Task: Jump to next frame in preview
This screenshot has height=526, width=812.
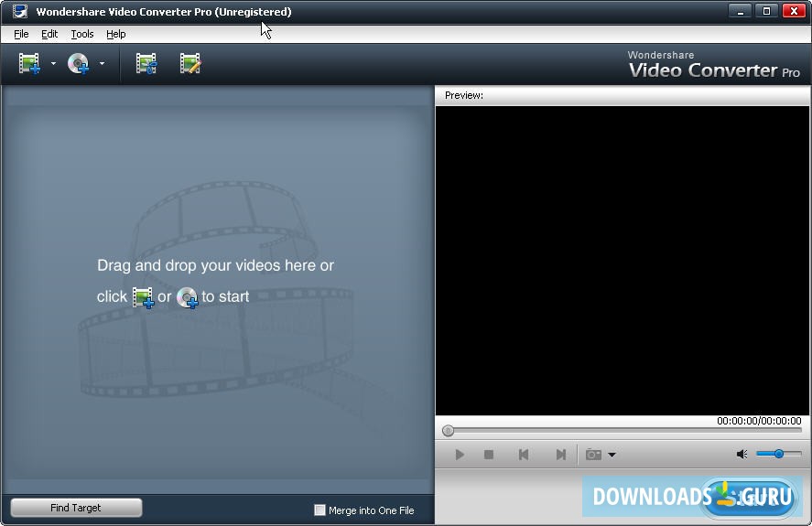Action: (560, 455)
